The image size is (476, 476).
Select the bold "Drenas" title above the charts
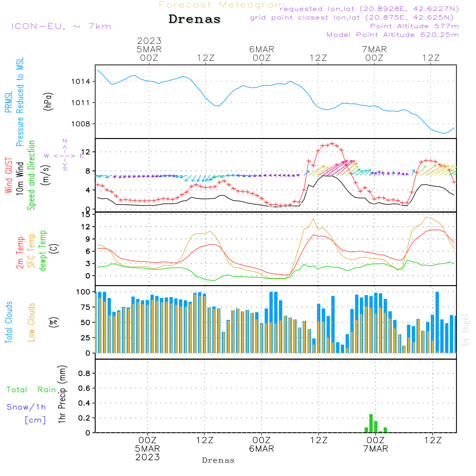pyautogui.click(x=195, y=19)
